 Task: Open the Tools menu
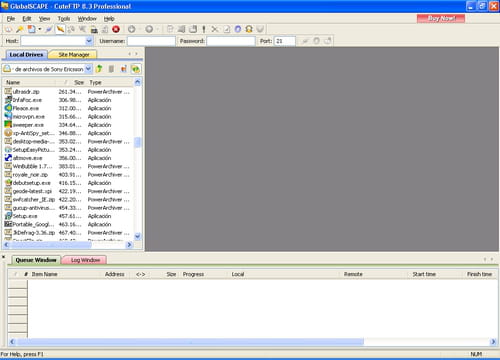(64, 19)
